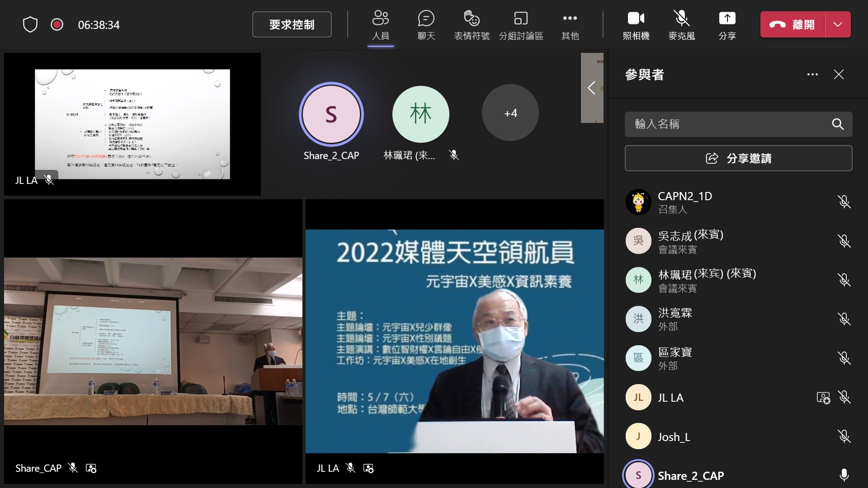Select 吳志成 (來賓) participant row

pos(738,241)
